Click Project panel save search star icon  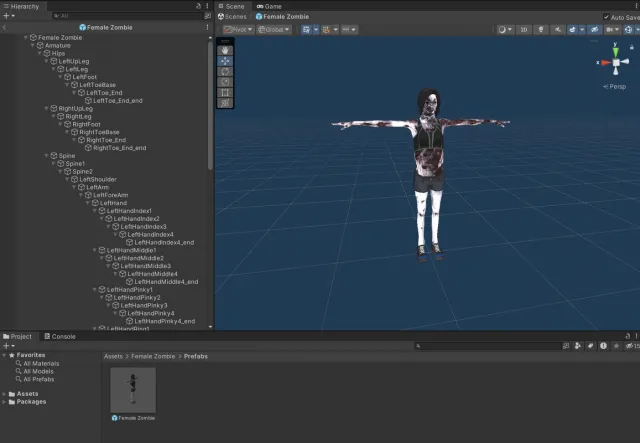tap(616, 346)
